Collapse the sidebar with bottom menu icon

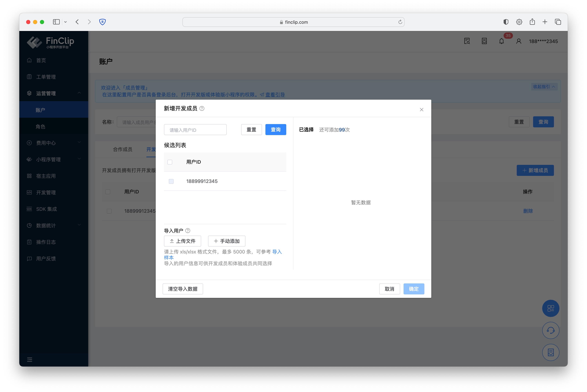[29, 359]
